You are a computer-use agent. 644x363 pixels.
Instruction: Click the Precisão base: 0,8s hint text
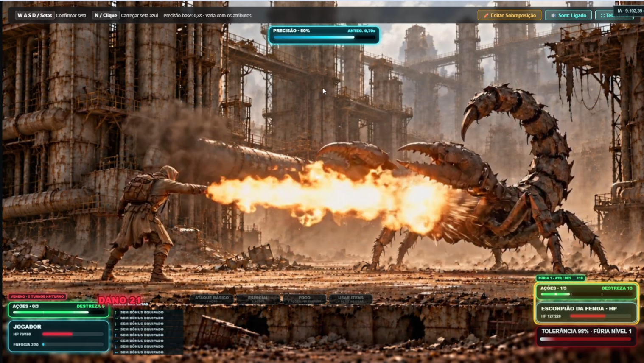(207, 15)
